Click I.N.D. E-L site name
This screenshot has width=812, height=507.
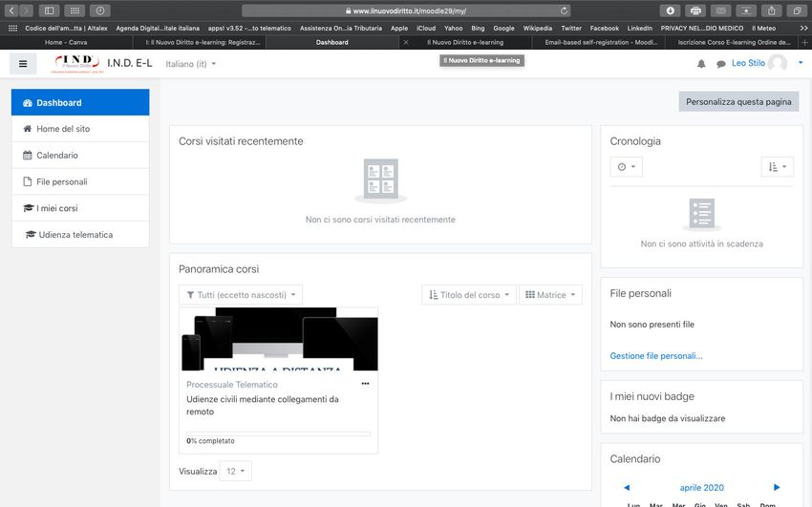pyautogui.click(x=130, y=63)
